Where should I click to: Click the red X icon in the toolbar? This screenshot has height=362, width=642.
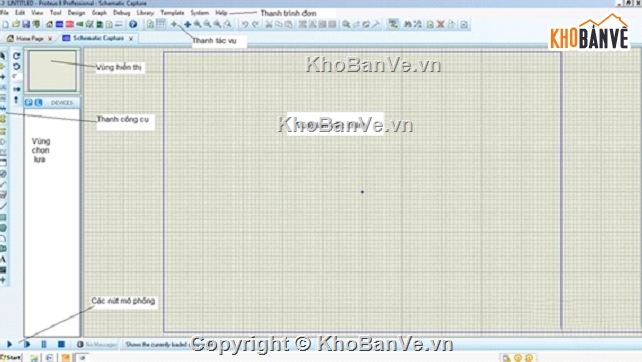[441, 25]
